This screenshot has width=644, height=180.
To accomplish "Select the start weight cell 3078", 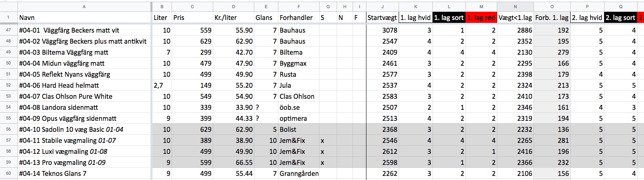I will (x=382, y=30).
